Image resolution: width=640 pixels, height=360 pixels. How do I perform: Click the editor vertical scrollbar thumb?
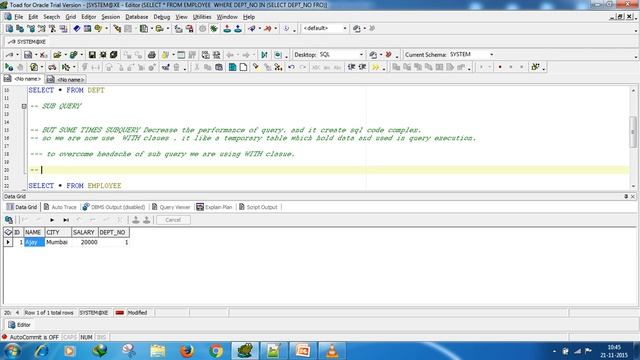(x=633, y=131)
